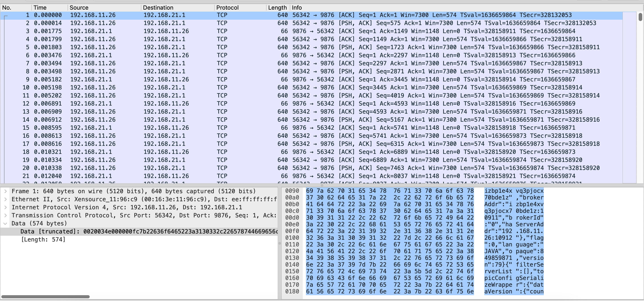
Task: Sort packets by the Source column
Action: point(79,8)
